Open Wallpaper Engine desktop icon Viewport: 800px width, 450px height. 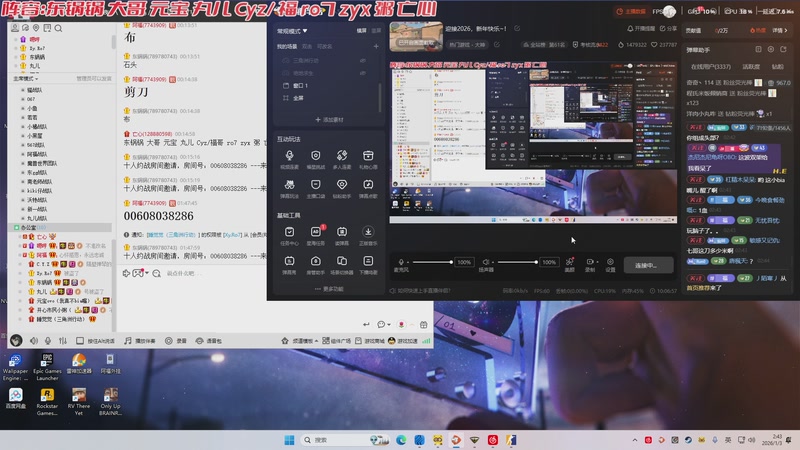[15, 367]
